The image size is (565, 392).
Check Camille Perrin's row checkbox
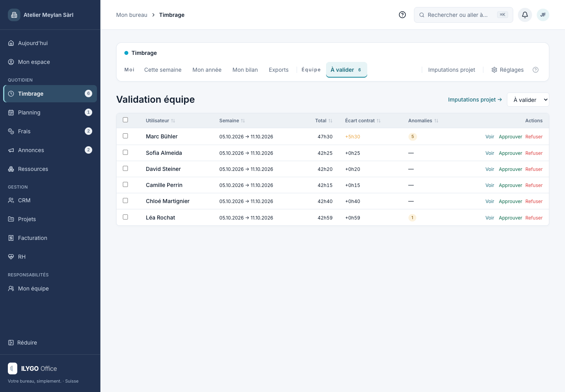point(126,185)
